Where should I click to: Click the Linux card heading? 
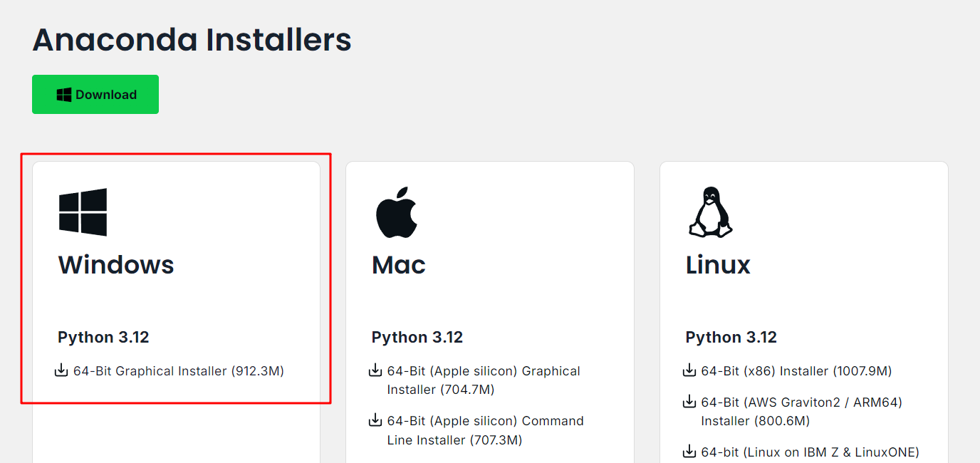pos(718,265)
